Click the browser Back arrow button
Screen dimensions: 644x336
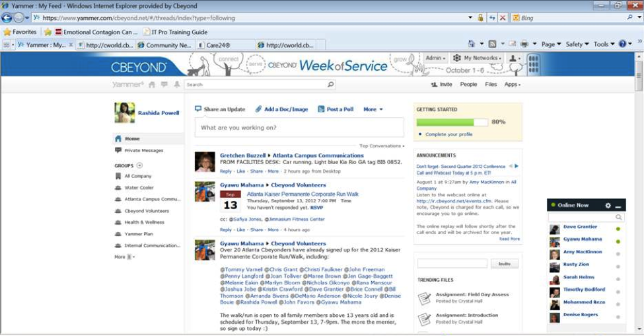tap(7, 18)
